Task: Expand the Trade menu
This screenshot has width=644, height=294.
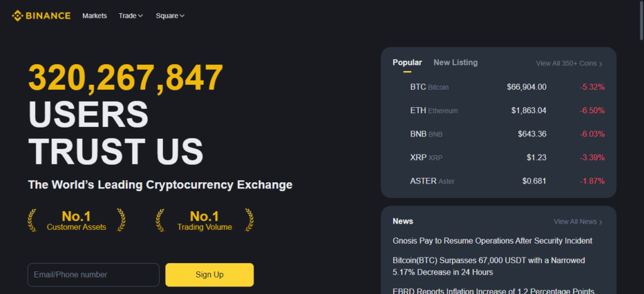Action: [131, 16]
